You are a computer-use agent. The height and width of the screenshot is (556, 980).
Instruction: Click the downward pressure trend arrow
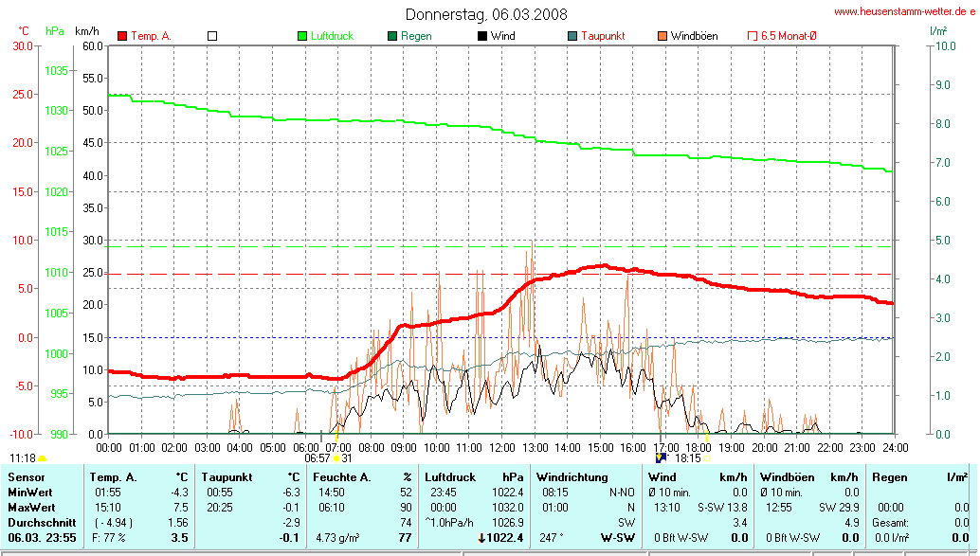pyautogui.click(x=482, y=537)
